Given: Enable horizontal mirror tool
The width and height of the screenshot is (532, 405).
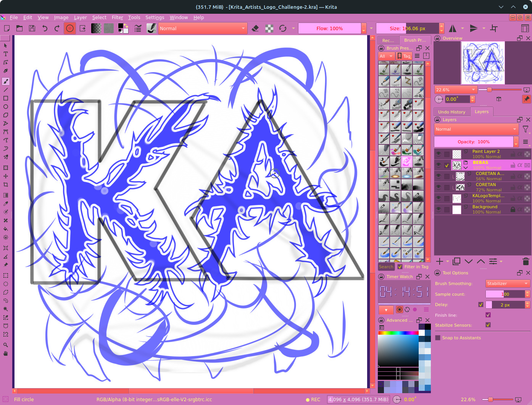Looking at the screenshot, I should pyautogui.click(x=453, y=28).
